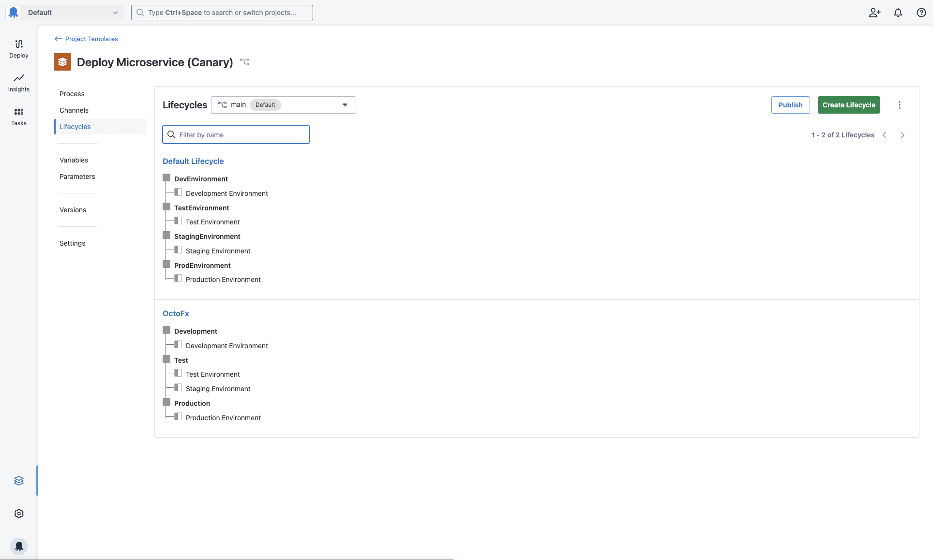The width and height of the screenshot is (933, 560).
Task: Open the help question mark icon
Action: coord(921,13)
